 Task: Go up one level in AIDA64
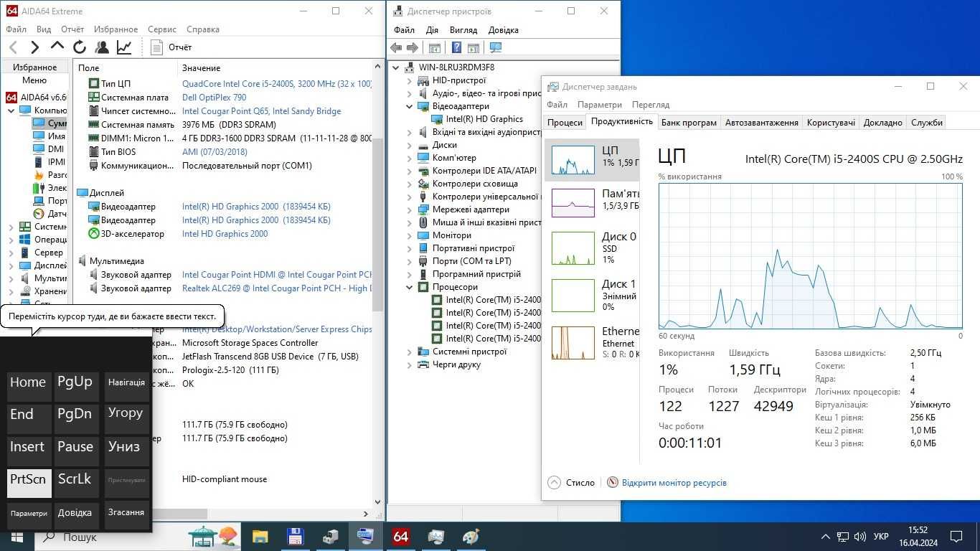pyautogui.click(x=57, y=47)
